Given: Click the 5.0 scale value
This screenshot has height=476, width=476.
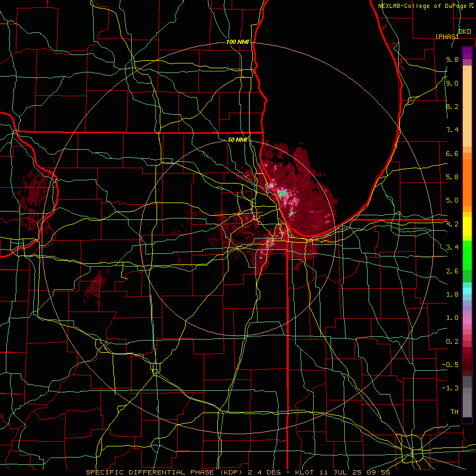Looking at the screenshot, I should (452, 200).
